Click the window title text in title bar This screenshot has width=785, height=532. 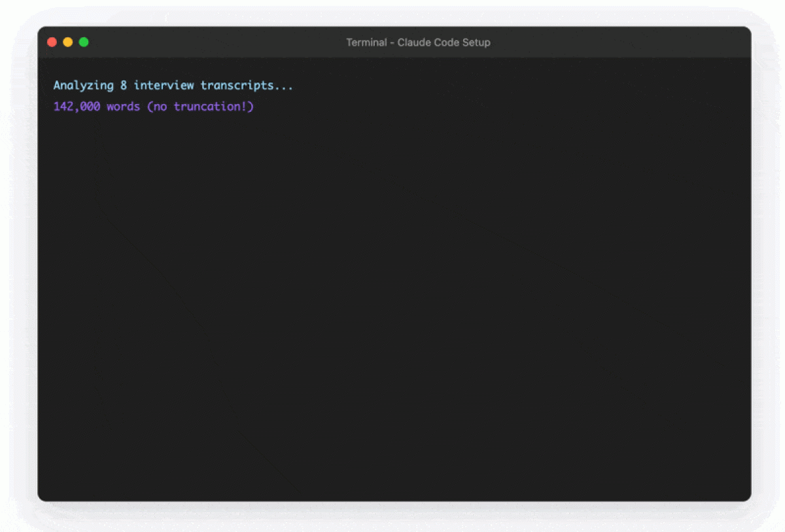click(418, 43)
